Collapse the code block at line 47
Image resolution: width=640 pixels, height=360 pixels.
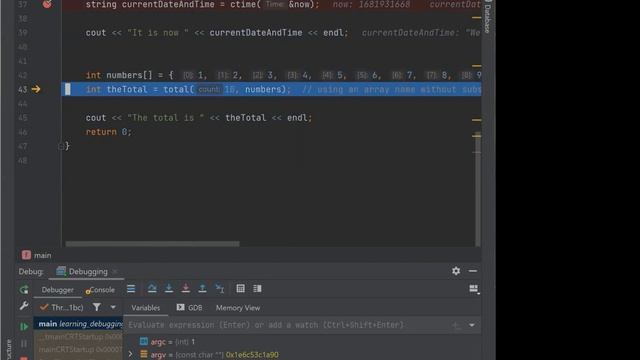click(61, 146)
